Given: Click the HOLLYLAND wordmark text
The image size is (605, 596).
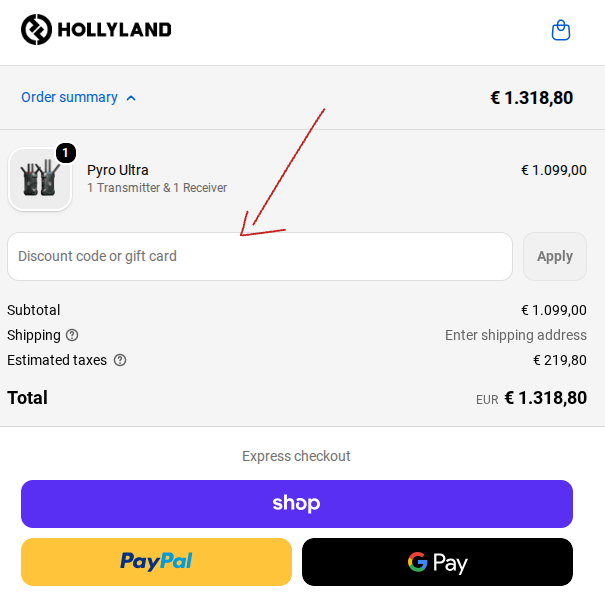Looking at the screenshot, I should pyautogui.click(x=114, y=30).
